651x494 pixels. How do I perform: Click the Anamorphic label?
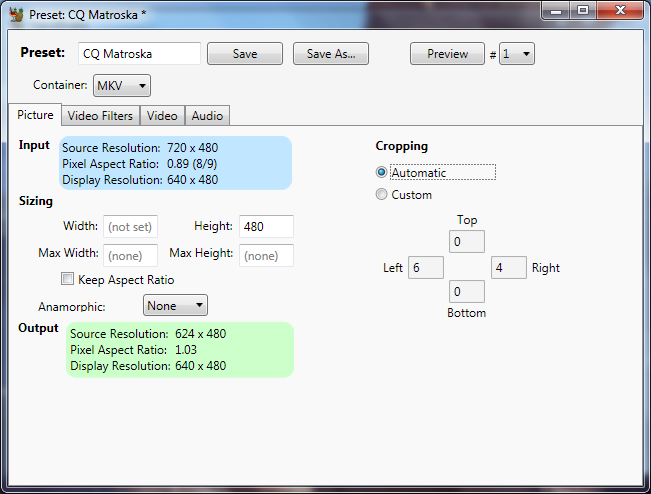point(72,306)
